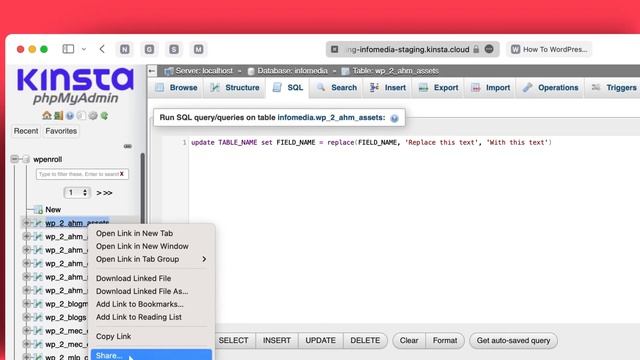This screenshot has width=640, height=360.
Task: Click the log out (exit door) icon
Action: click(58, 116)
